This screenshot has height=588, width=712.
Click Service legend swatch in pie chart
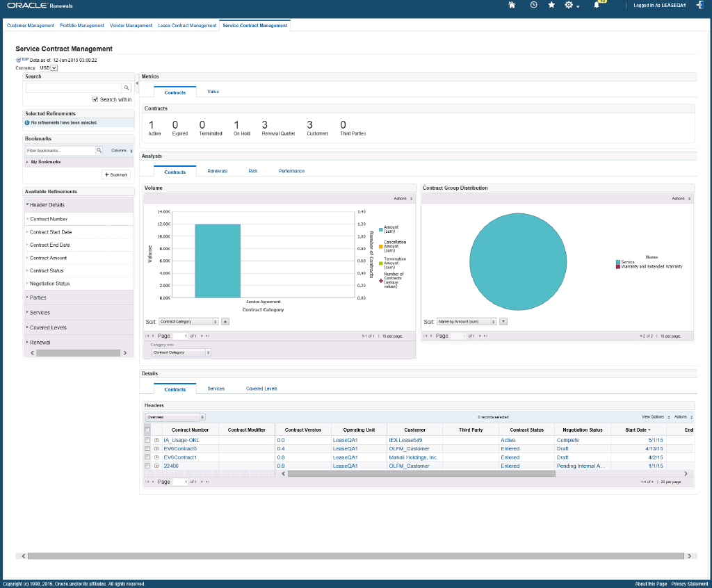(618, 262)
